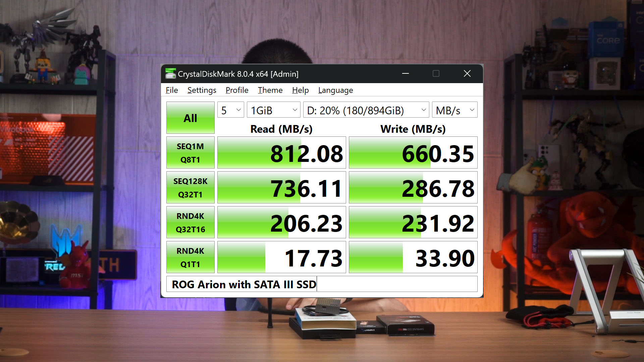The width and height of the screenshot is (644, 362).
Task: Select the RND4K Q32T16 write result 231.92
Action: point(413,222)
